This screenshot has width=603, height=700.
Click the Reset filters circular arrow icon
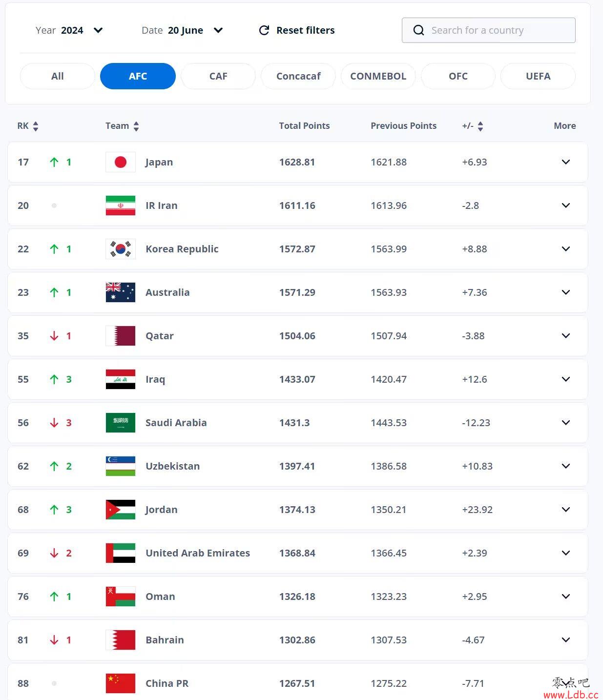(x=264, y=30)
